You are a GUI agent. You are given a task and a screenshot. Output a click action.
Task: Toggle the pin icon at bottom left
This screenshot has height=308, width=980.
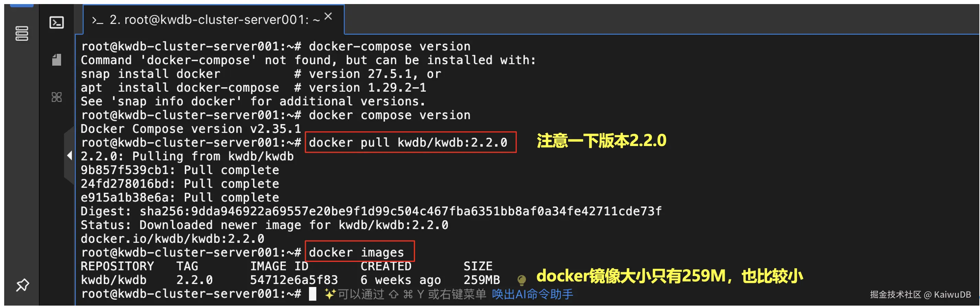tap(22, 285)
